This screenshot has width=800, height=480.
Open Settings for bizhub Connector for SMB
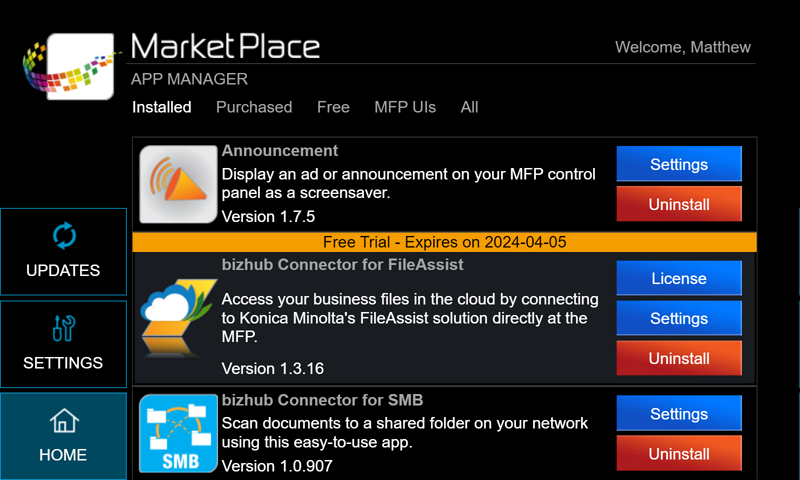pyautogui.click(x=679, y=413)
